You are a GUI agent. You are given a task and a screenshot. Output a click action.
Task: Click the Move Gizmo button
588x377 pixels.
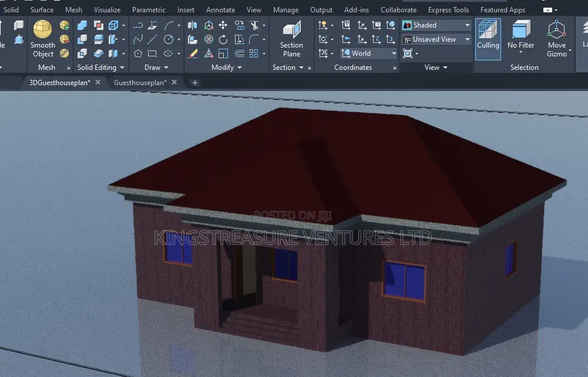pyautogui.click(x=557, y=39)
